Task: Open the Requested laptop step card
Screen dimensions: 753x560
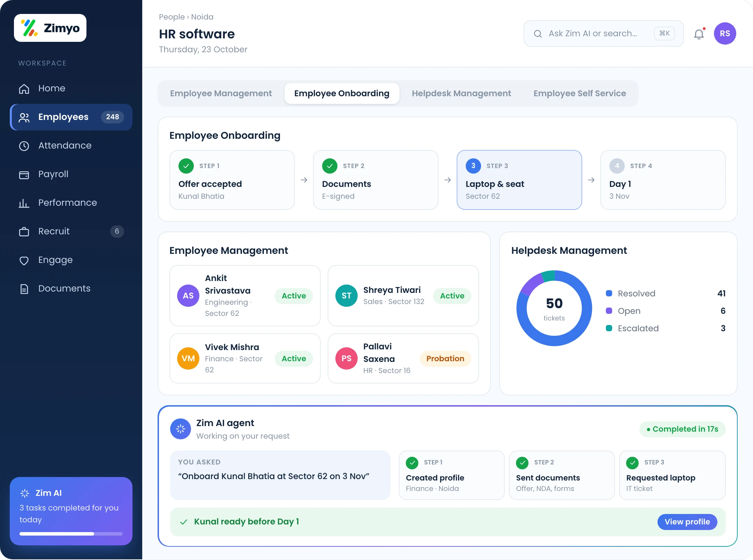Action: (672, 475)
